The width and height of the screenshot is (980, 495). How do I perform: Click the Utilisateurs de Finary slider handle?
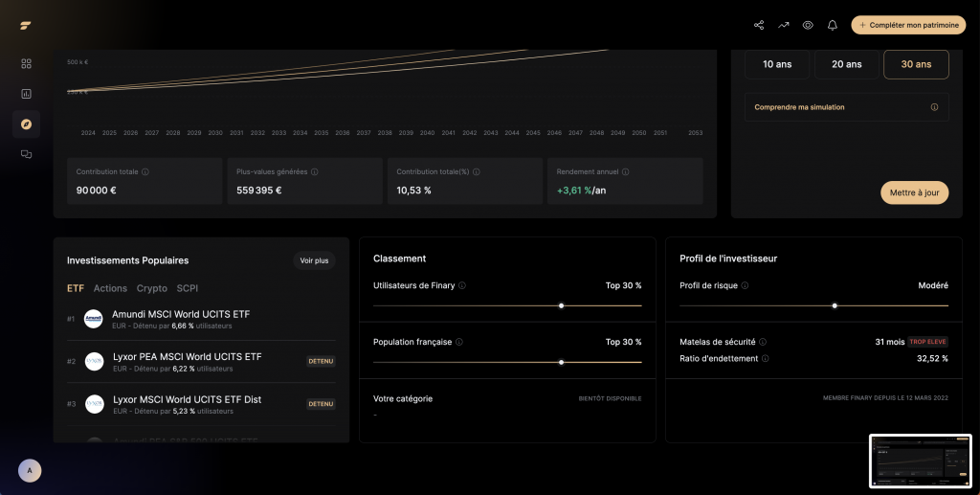tap(561, 305)
